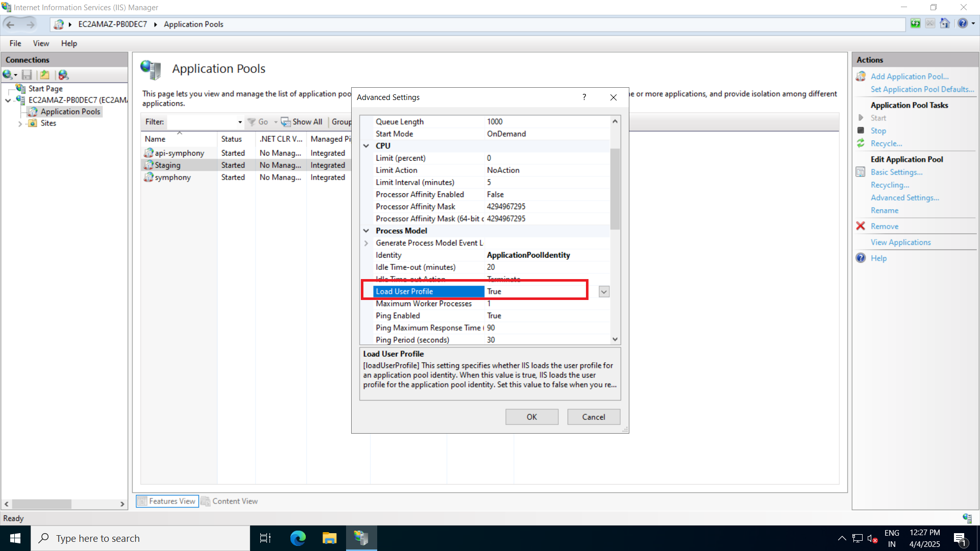
Task: Click the Refresh icon in the address bar
Action: point(915,23)
